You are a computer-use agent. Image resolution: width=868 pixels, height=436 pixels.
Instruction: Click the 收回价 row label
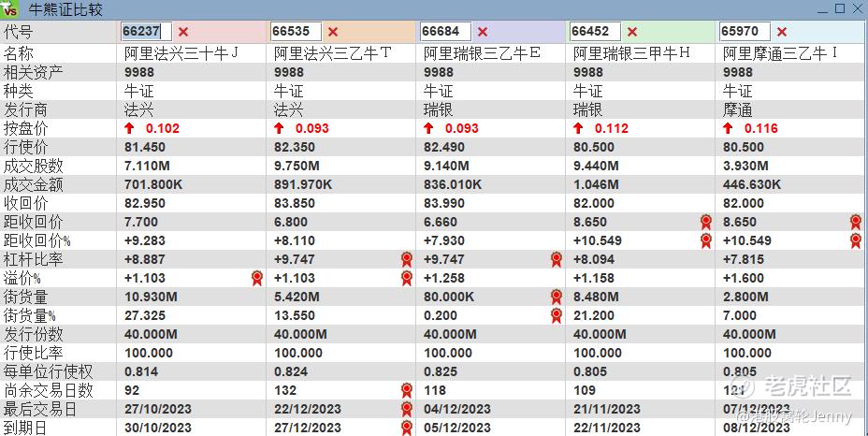coord(25,203)
